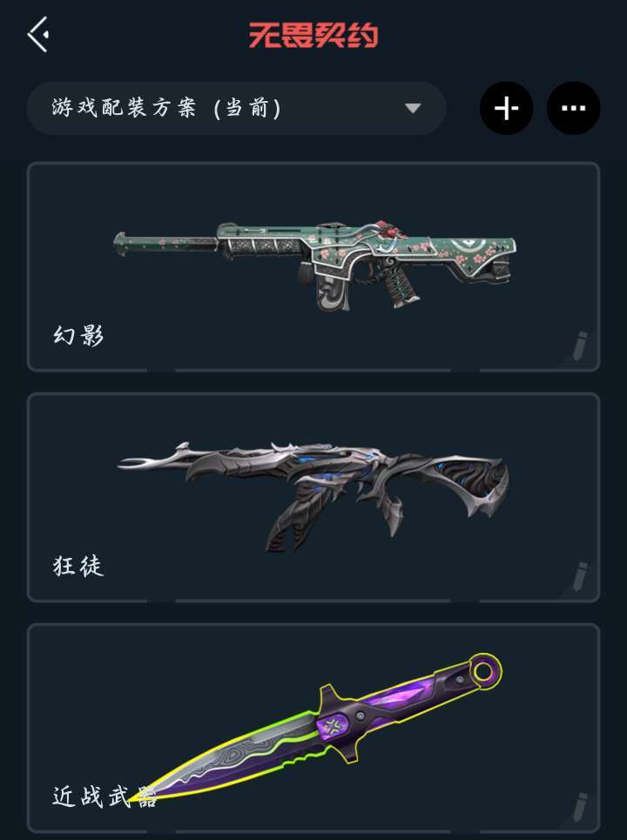Image resolution: width=627 pixels, height=840 pixels.
Task: Edit the 狂徒 card via pencil icon
Action: pos(579,577)
